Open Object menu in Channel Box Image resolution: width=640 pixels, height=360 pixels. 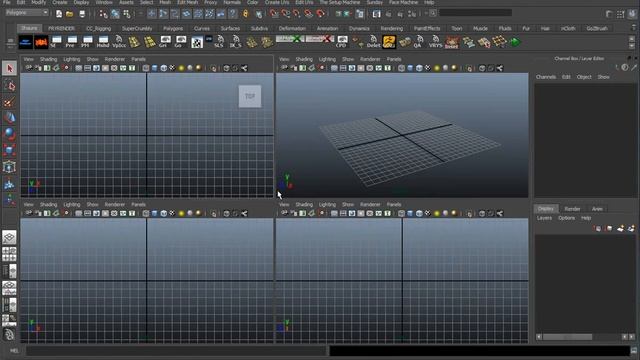[584, 77]
